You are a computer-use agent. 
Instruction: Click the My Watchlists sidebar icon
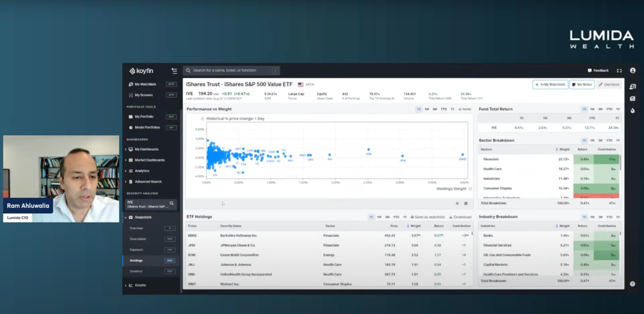click(131, 85)
